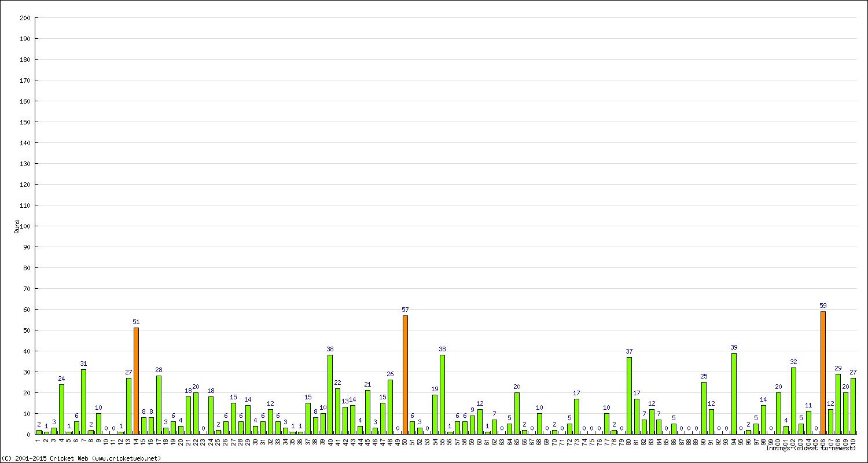868x463 pixels.
Task: Pick the green bar valued 28
Action: pyautogui.click(x=159, y=405)
